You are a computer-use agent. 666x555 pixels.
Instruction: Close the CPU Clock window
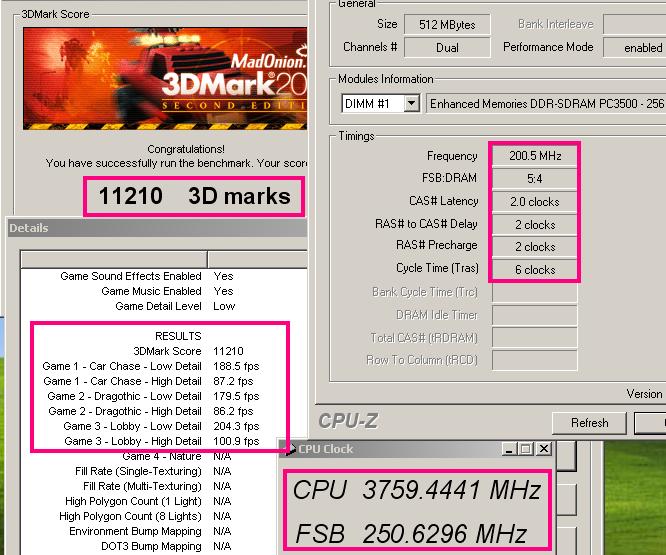pos(544,449)
